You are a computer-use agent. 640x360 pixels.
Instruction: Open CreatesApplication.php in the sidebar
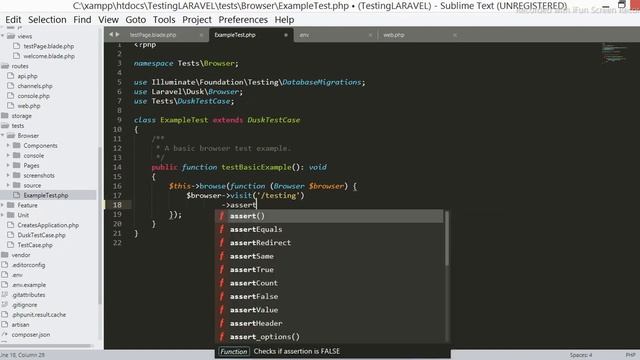(x=48, y=225)
